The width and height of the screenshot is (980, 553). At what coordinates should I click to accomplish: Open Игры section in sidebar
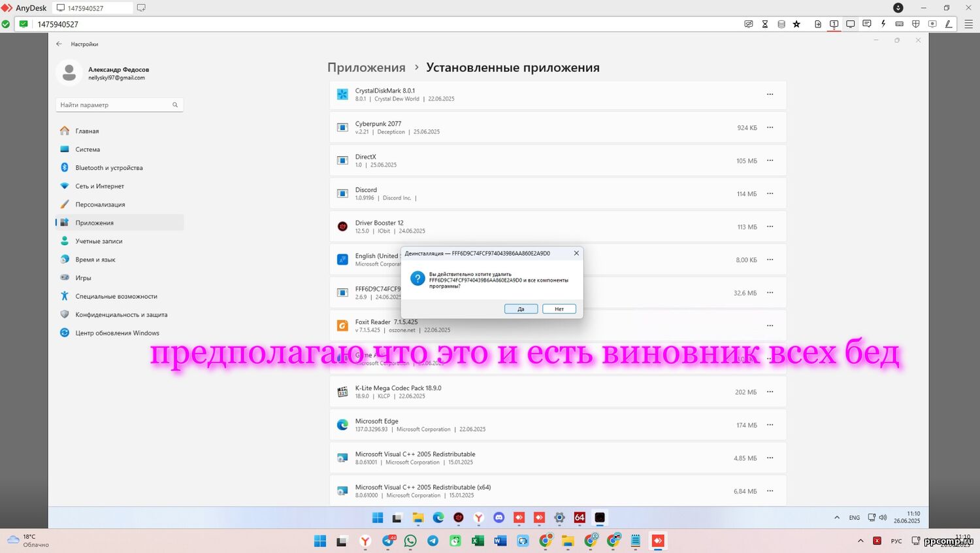coord(120,277)
